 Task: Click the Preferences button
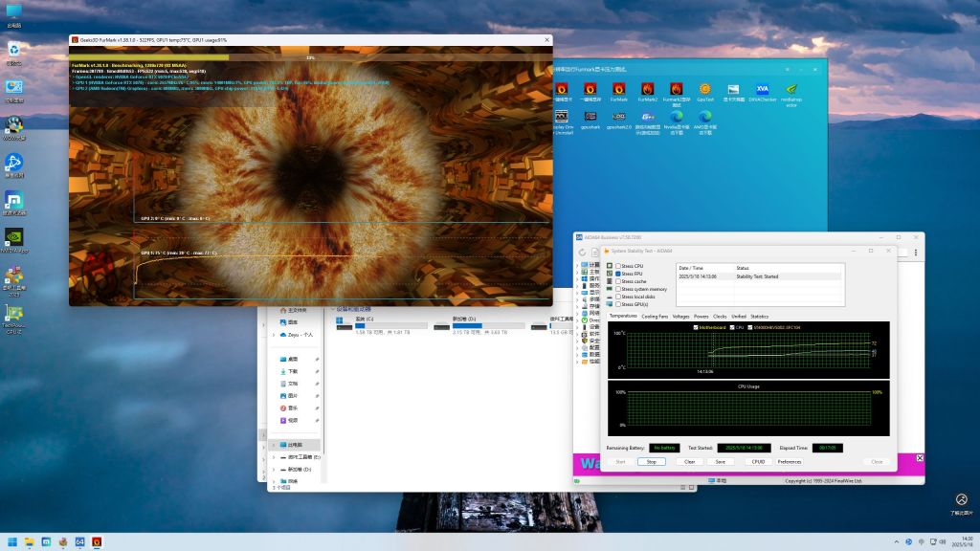[789, 461]
